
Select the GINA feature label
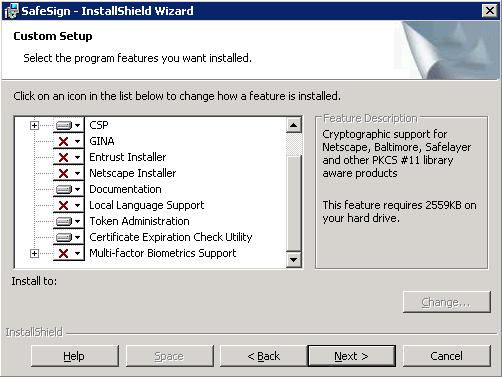click(x=102, y=141)
